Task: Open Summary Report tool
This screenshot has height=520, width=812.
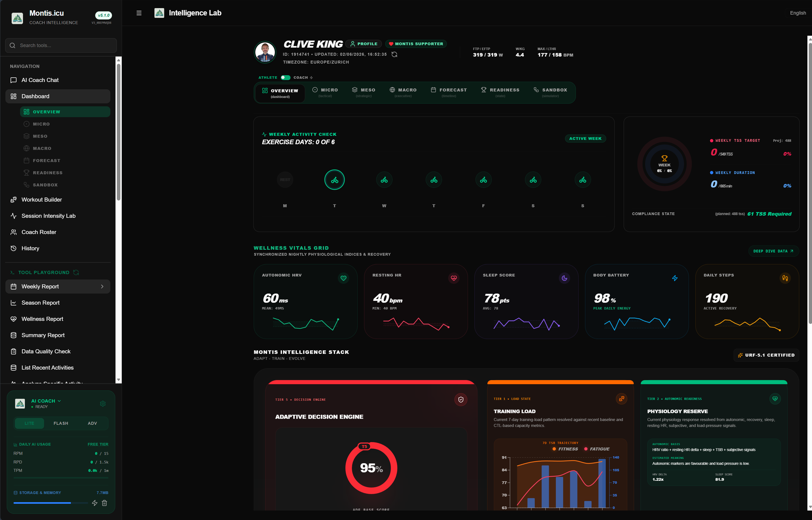Action: [x=58, y=335]
